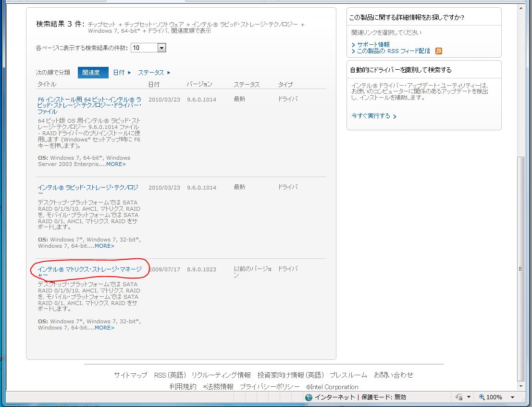532x407 pixels.
Task: Sort results by 日付 with the arrow link
Action: click(122, 72)
